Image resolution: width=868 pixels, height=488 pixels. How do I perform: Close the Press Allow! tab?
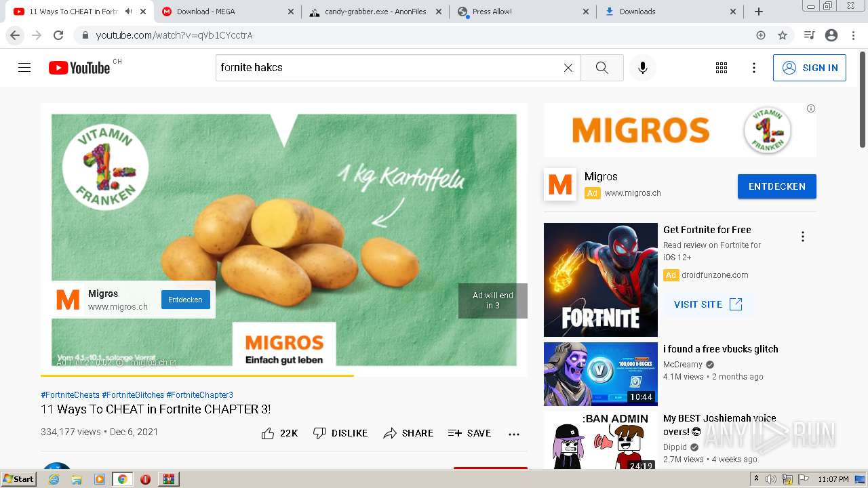click(x=586, y=12)
